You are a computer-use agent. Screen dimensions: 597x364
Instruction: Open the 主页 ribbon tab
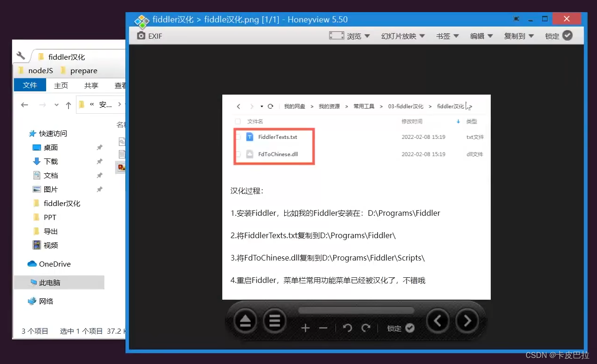point(61,85)
